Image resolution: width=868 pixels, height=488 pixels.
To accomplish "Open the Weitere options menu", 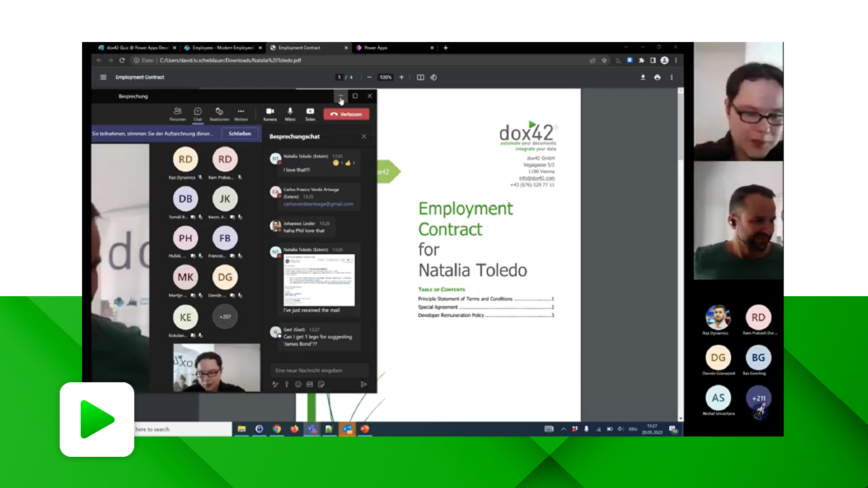I will [241, 114].
